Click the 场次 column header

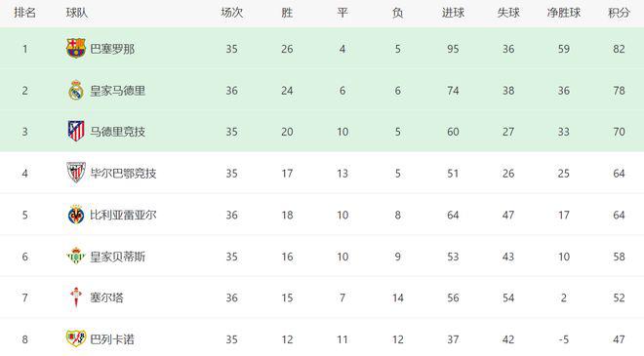click(x=231, y=13)
